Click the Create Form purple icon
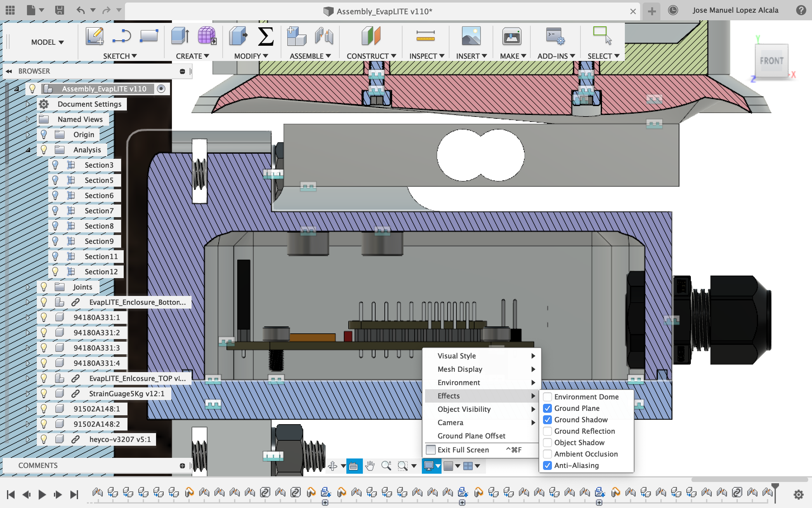 pos(207,36)
